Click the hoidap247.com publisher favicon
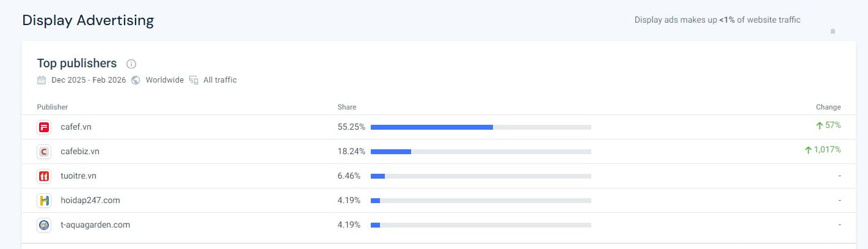 [x=43, y=201]
